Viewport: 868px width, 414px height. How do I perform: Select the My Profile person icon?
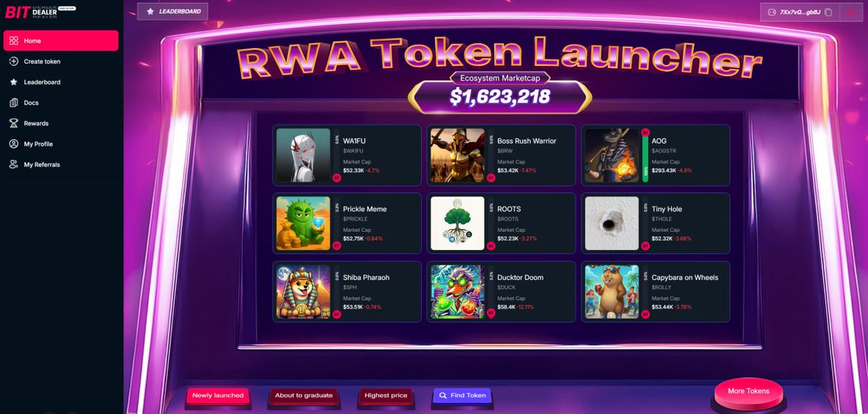[14, 144]
